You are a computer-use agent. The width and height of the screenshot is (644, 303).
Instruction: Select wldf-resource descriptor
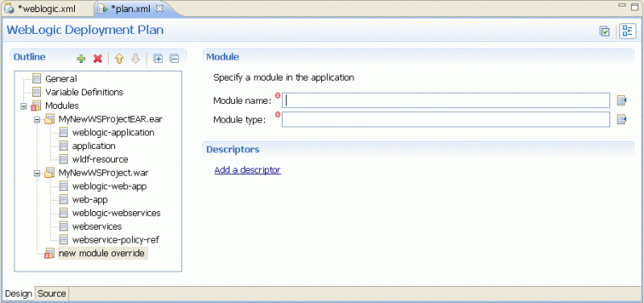coord(100,159)
